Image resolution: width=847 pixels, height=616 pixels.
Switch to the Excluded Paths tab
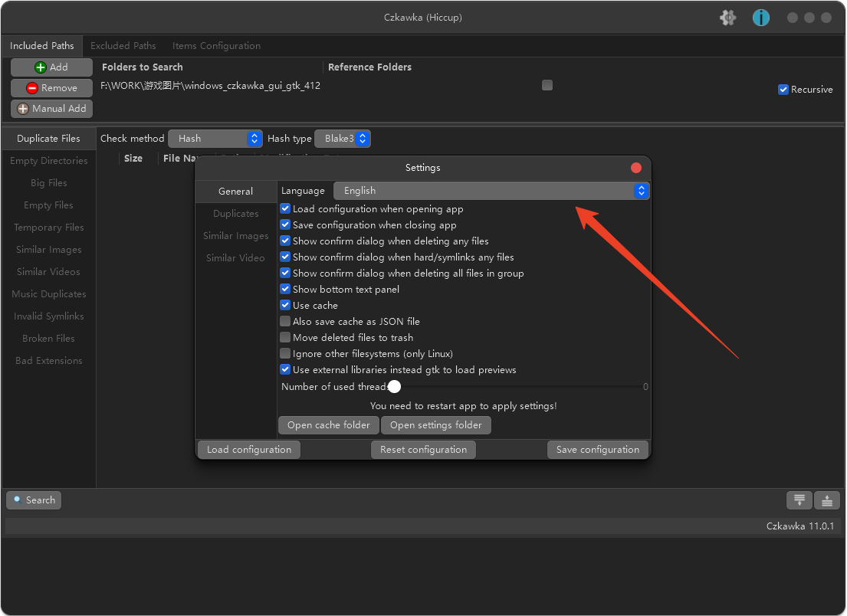[123, 46]
